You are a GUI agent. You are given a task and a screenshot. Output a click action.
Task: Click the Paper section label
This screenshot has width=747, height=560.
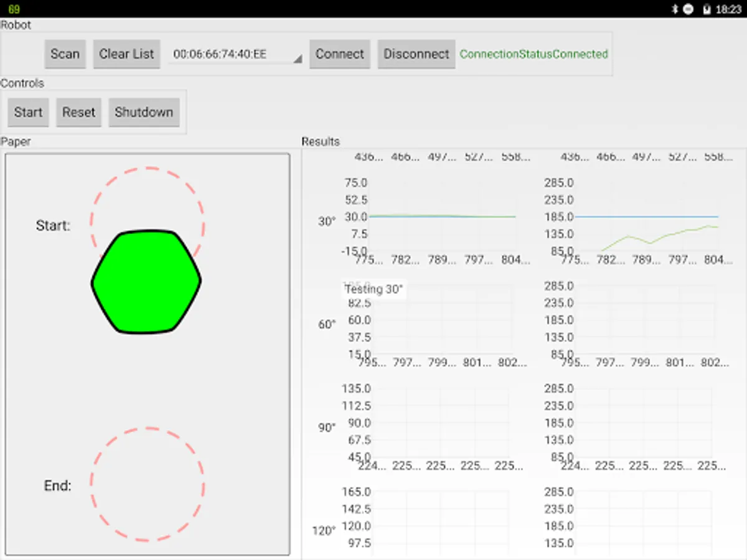coord(16,142)
